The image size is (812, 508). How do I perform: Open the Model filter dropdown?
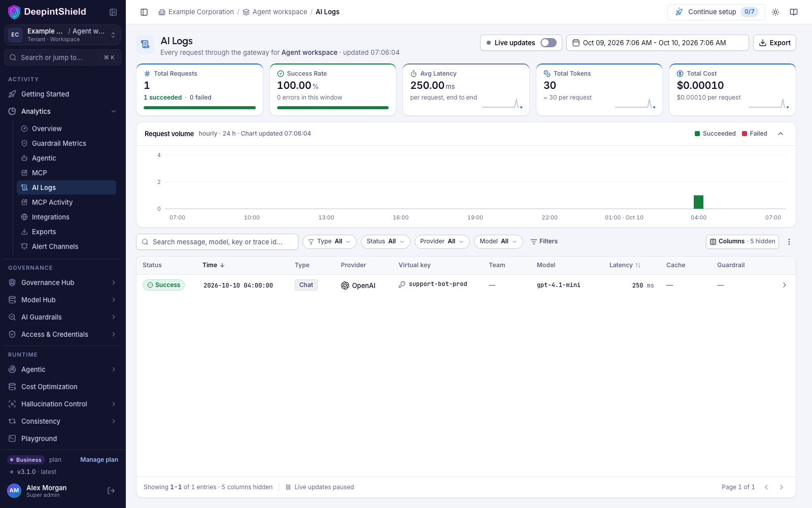pos(498,242)
